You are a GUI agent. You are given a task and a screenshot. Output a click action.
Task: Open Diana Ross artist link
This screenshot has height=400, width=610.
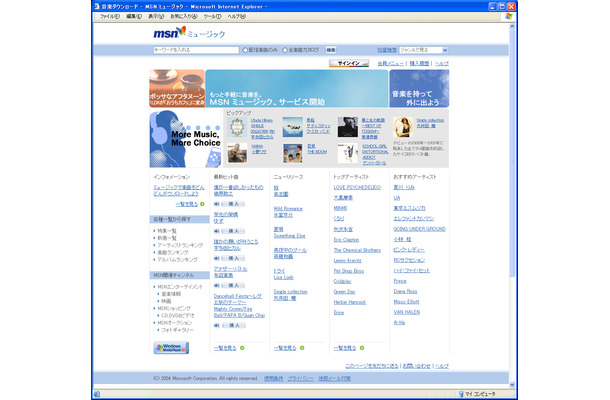point(405,291)
